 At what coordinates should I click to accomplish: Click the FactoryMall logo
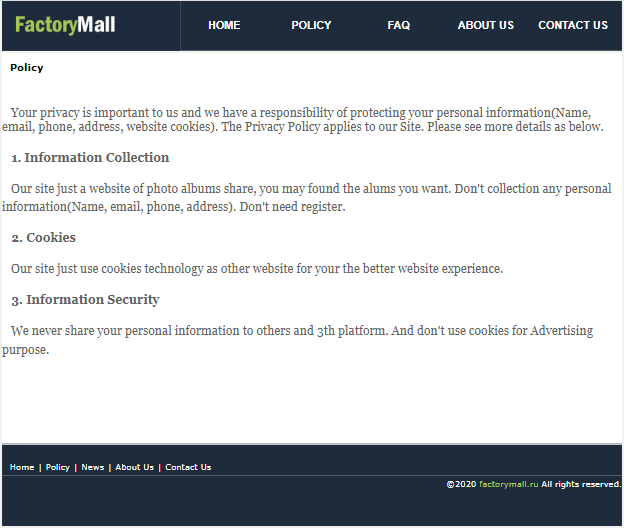(65, 25)
